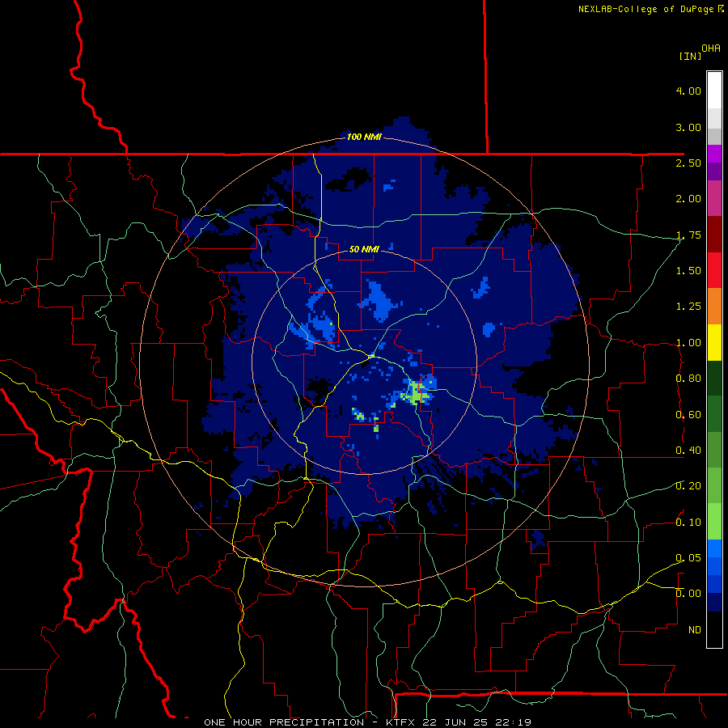This screenshot has width=728, height=728.
Task: Click the 0.00 legend value
Action: (x=688, y=594)
